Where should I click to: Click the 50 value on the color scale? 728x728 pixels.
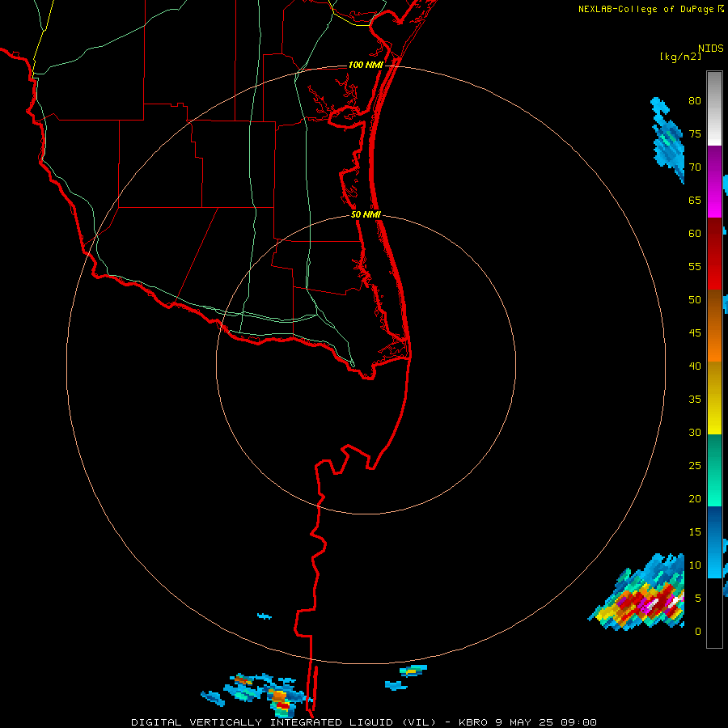695,300
